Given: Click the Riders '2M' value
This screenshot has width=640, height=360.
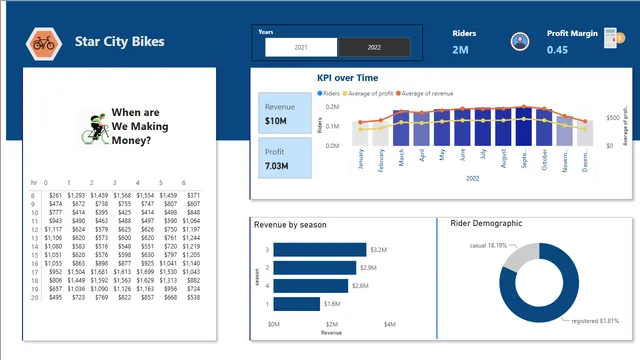Looking at the screenshot, I should click(460, 50).
